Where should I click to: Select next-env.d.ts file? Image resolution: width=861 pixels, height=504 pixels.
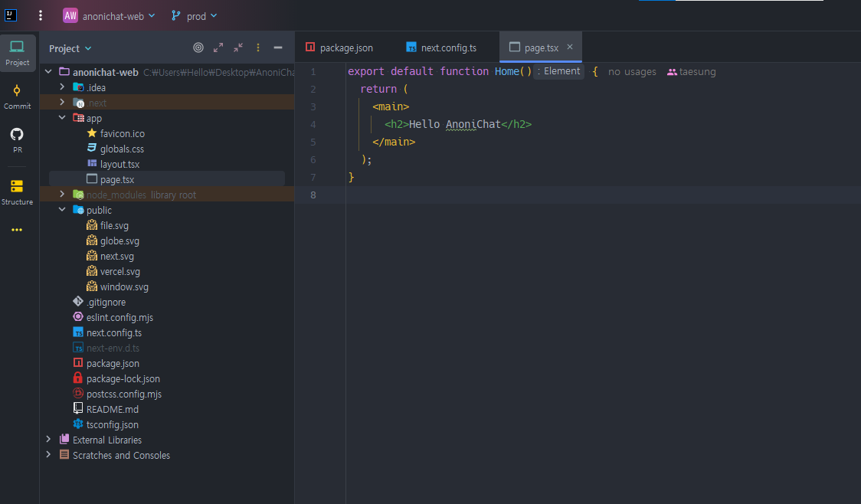click(106, 348)
